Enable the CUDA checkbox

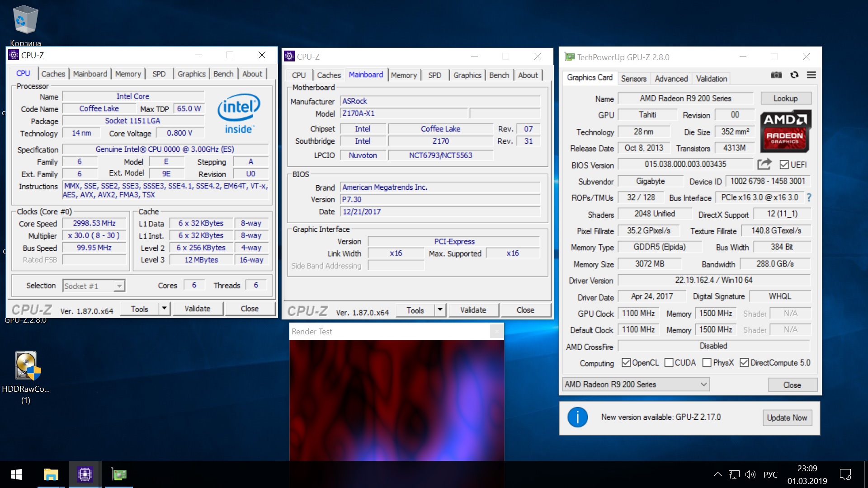point(669,363)
